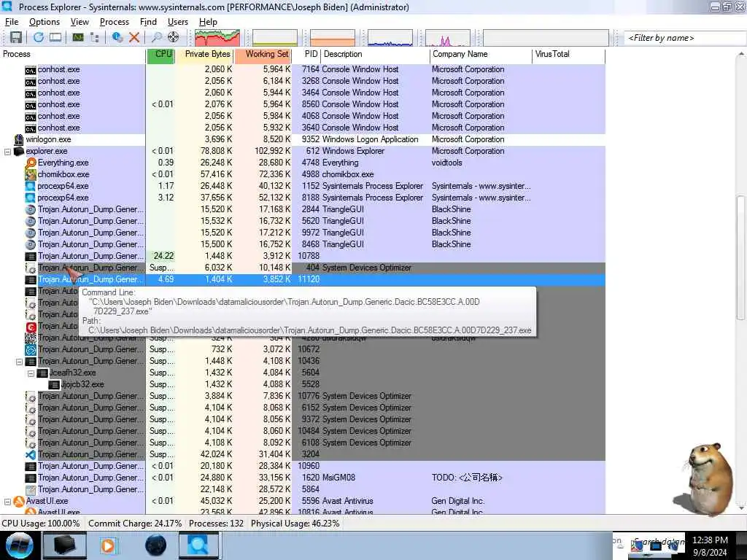Select procexp64.exe with PID 8188
Image resolution: width=747 pixels, height=560 pixels.
click(303, 198)
